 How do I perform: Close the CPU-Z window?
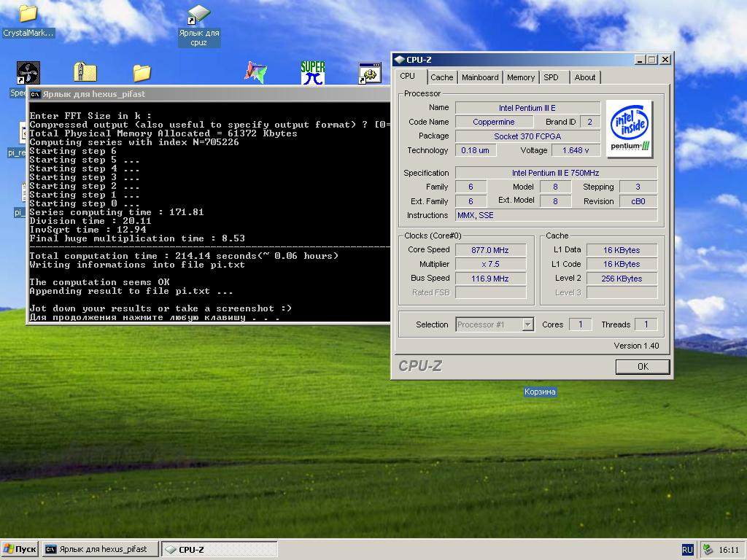coord(665,60)
